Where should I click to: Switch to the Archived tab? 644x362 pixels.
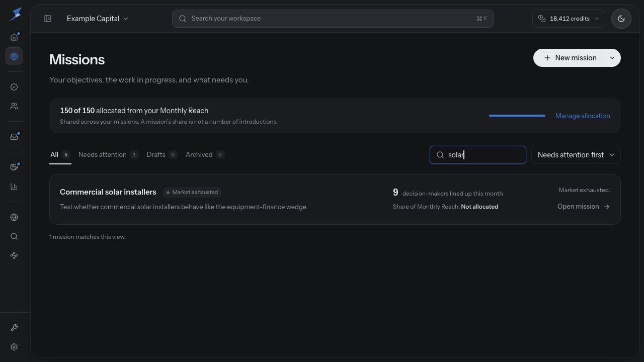(x=205, y=155)
